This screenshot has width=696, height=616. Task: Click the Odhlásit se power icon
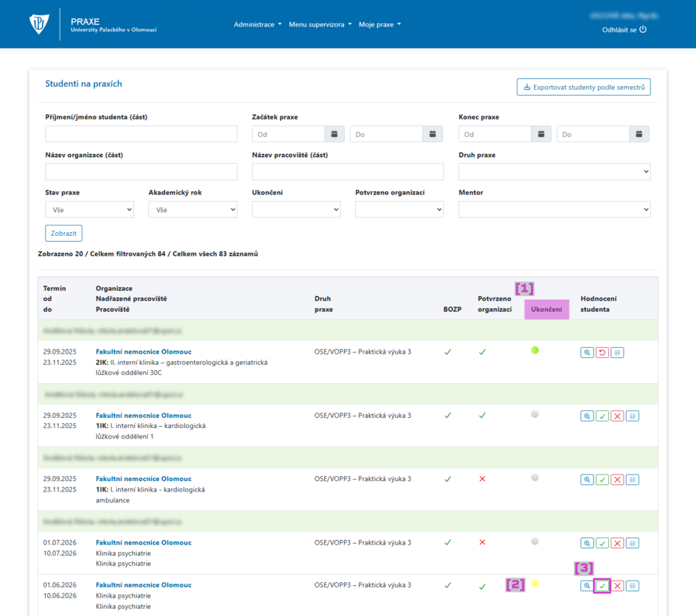pos(643,29)
